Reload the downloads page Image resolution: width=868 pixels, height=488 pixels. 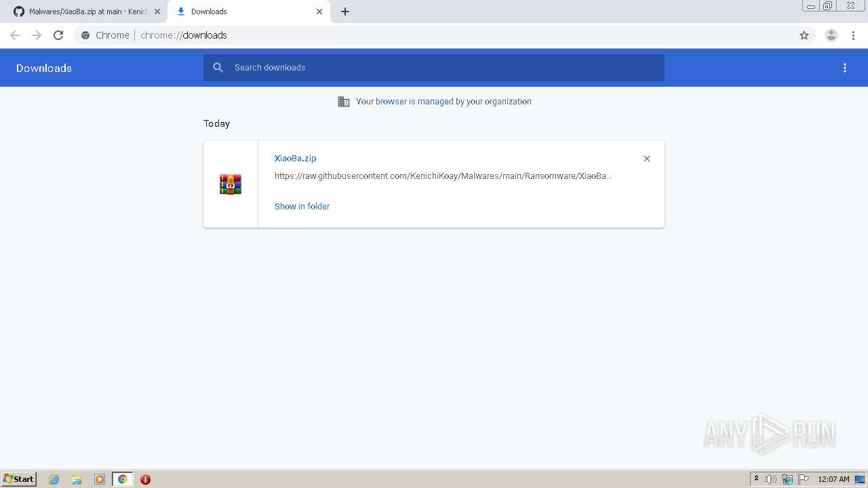click(x=58, y=35)
